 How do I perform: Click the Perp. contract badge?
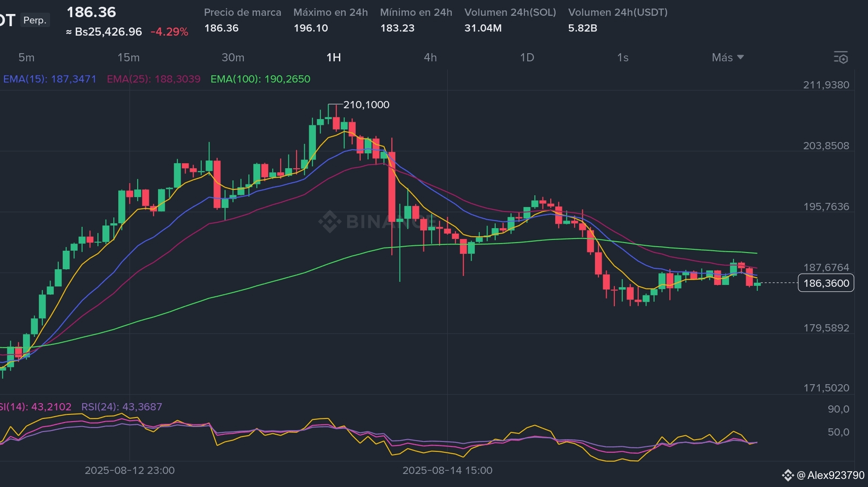click(35, 20)
